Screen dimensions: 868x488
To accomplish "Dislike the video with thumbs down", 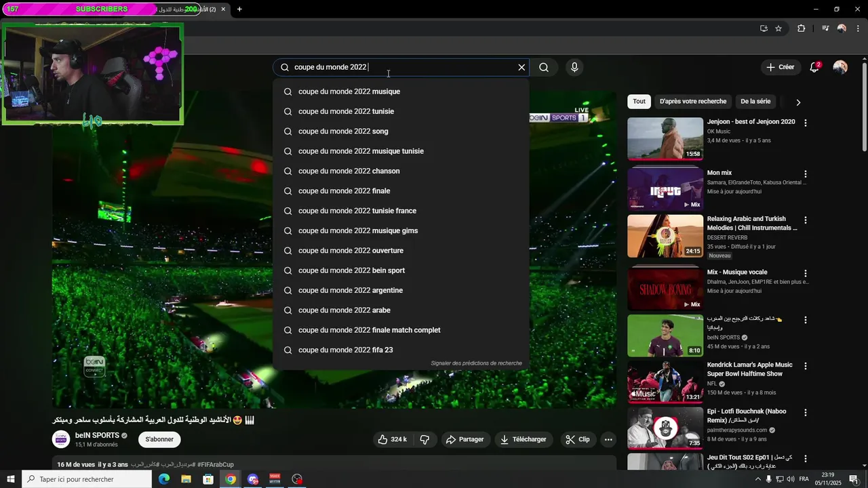I will (425, 439).
